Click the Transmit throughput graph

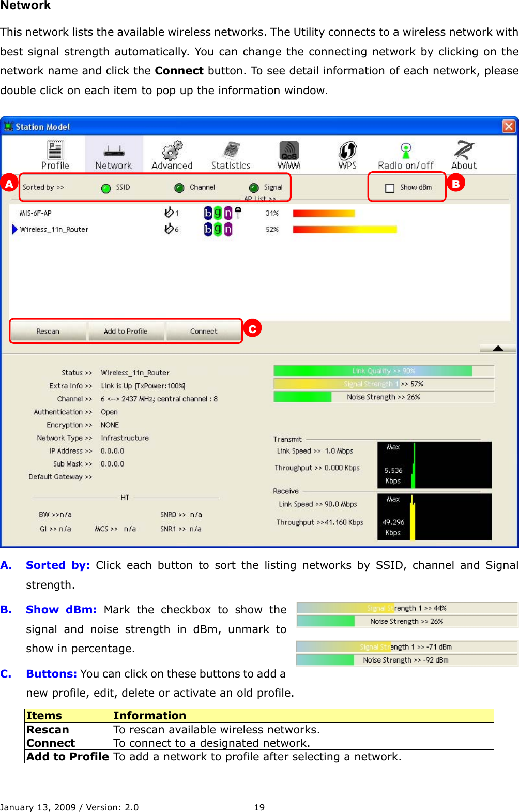[434, 465]
